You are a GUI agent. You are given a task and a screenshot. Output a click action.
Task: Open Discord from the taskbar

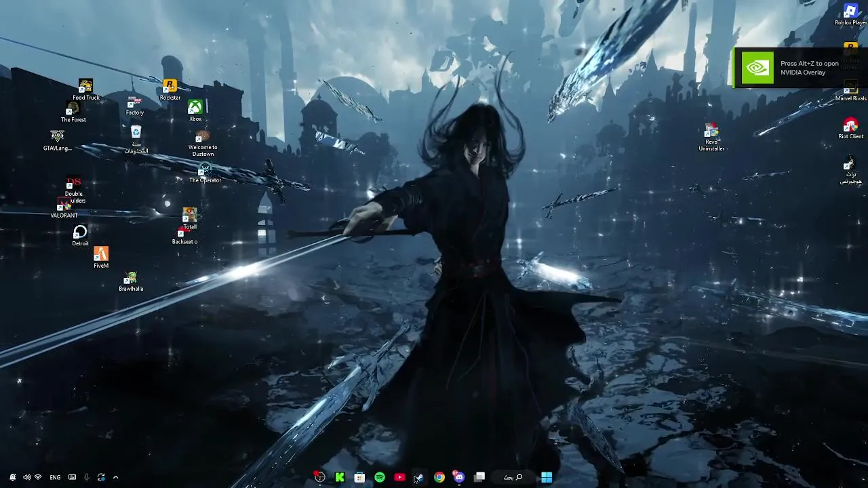coord(459,477)
